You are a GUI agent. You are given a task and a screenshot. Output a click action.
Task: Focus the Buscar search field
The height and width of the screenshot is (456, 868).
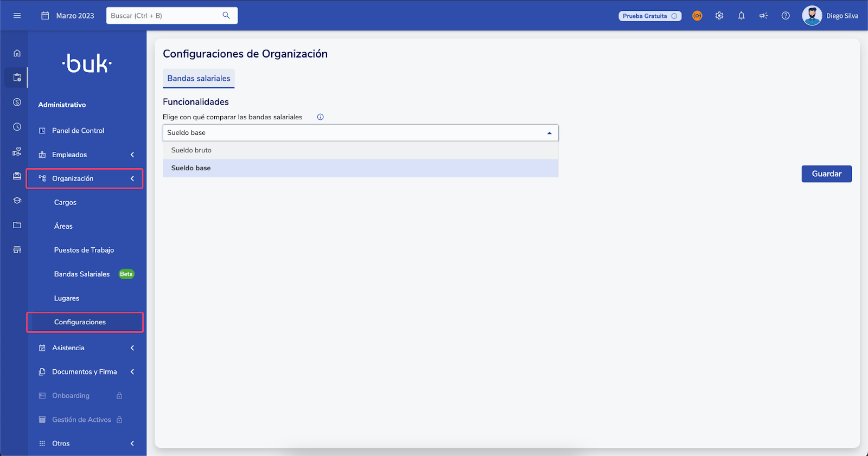(x=165, y=16)
